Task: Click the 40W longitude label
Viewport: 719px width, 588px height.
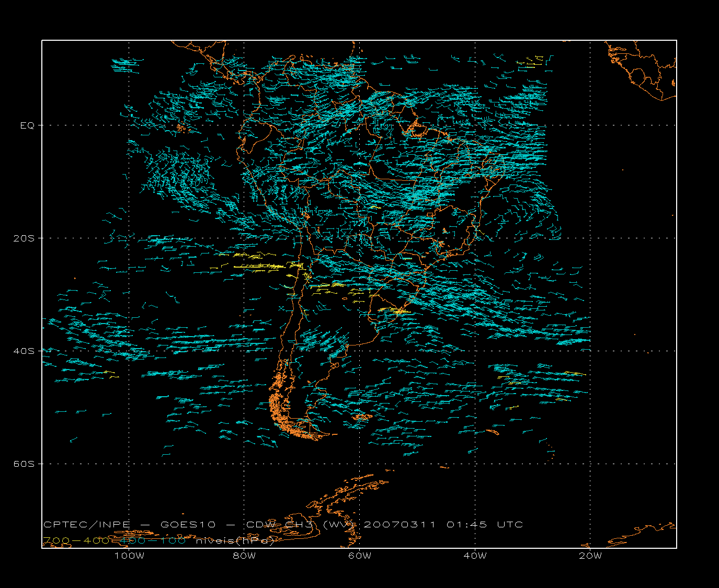Action: (x=475, y=556)
